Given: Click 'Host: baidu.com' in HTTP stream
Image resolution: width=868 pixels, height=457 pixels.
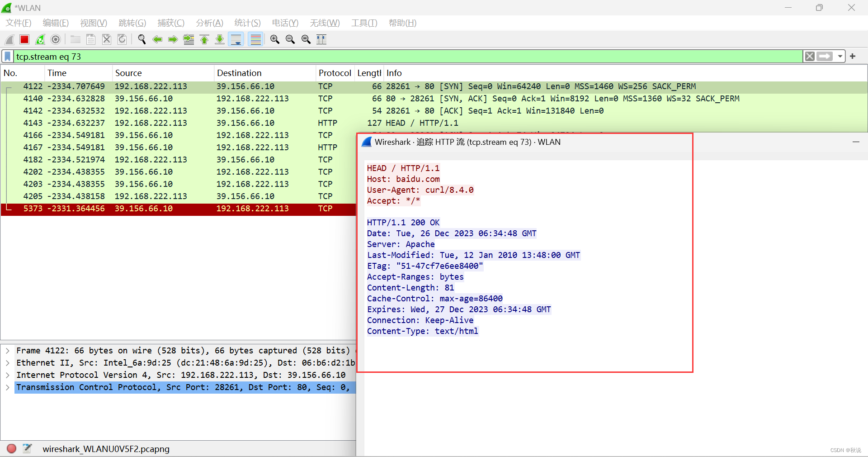Looking at the screenshot, I should click(x=403, y=179).
